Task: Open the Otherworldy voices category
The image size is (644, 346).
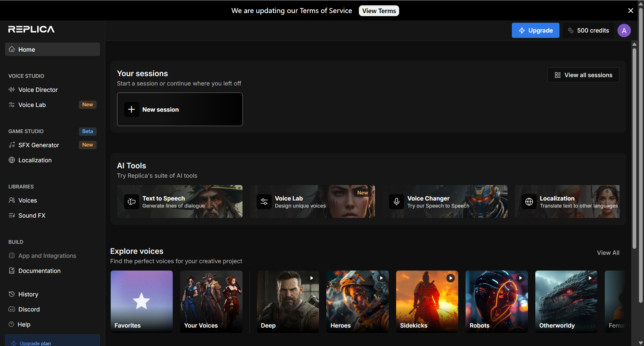Action: click(566, 302)
